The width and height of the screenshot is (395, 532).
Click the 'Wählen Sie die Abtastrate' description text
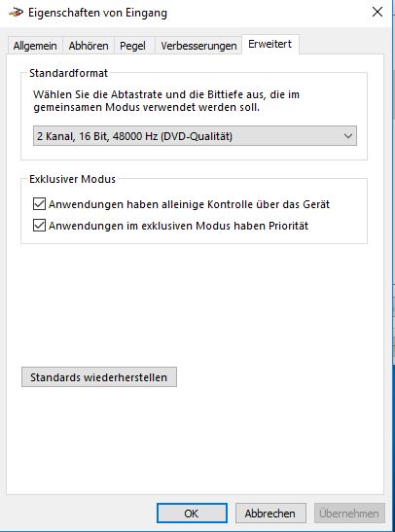pos(166,101)
